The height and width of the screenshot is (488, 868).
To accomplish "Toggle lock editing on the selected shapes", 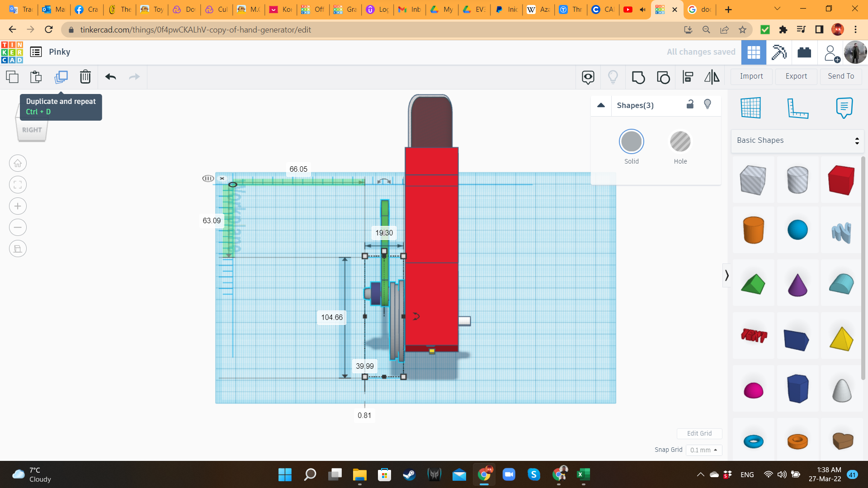I will (690, 104).
